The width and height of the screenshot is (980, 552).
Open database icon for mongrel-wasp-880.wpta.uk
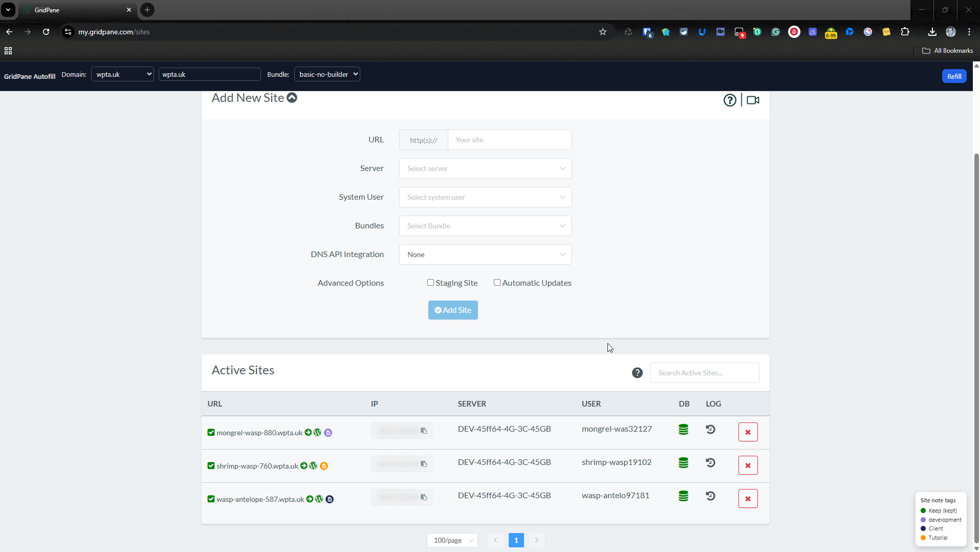(x=683, y=430)
